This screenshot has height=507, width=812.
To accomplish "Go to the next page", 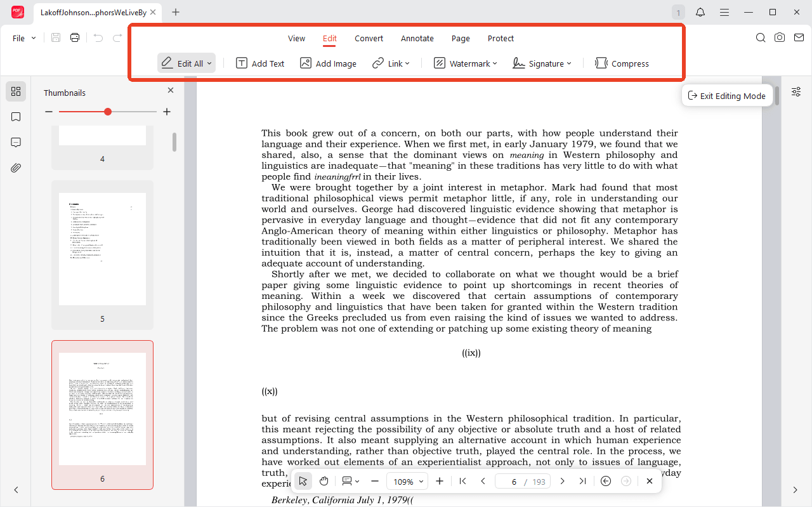I will pos(562,481).
